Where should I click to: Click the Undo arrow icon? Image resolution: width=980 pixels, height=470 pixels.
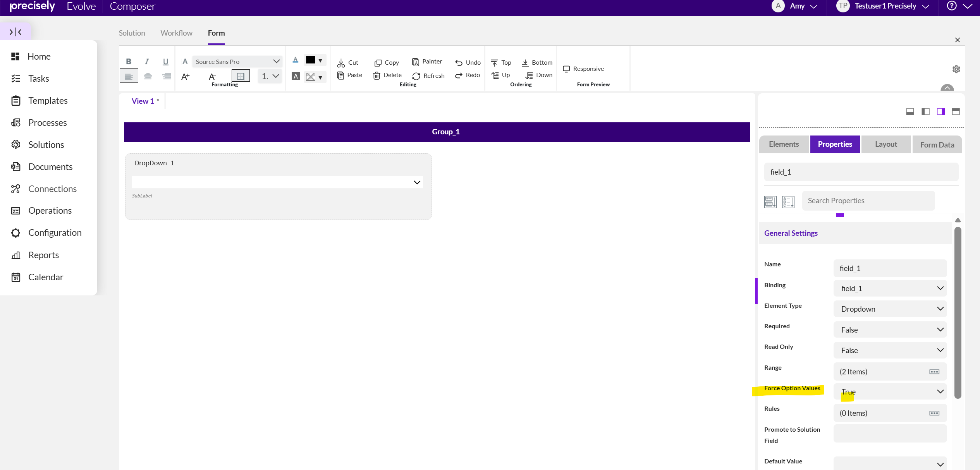pyautogui.click(x=459, y=63)
